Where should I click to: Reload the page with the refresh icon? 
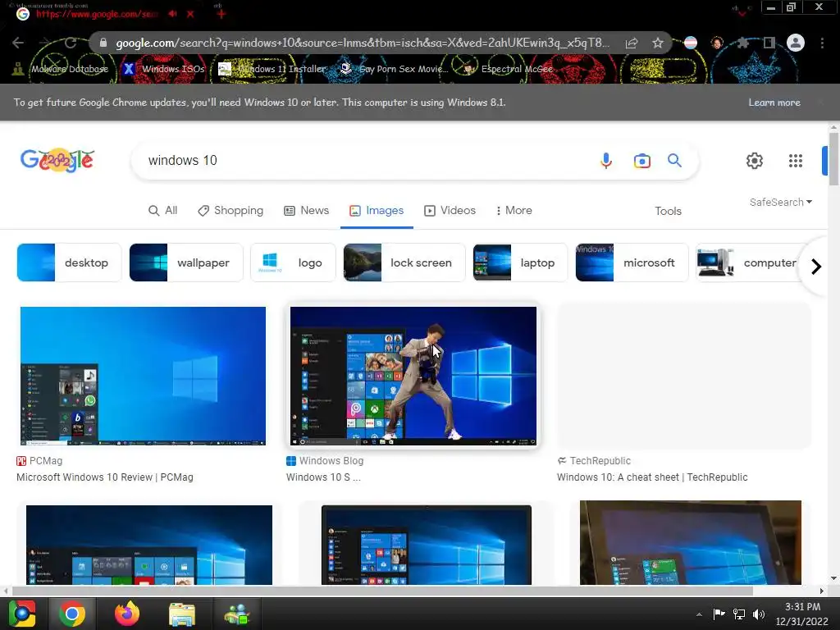point(71,43)
